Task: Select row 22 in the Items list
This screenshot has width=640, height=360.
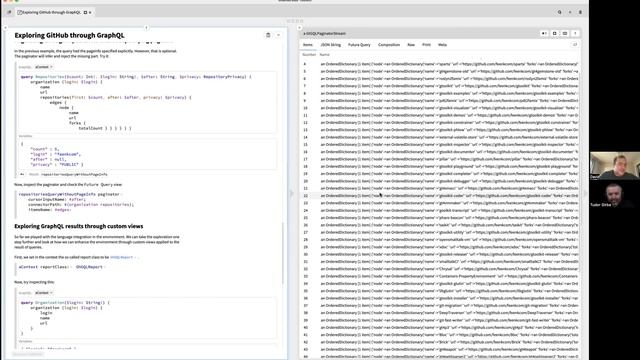Action: [x=440, y=196]
